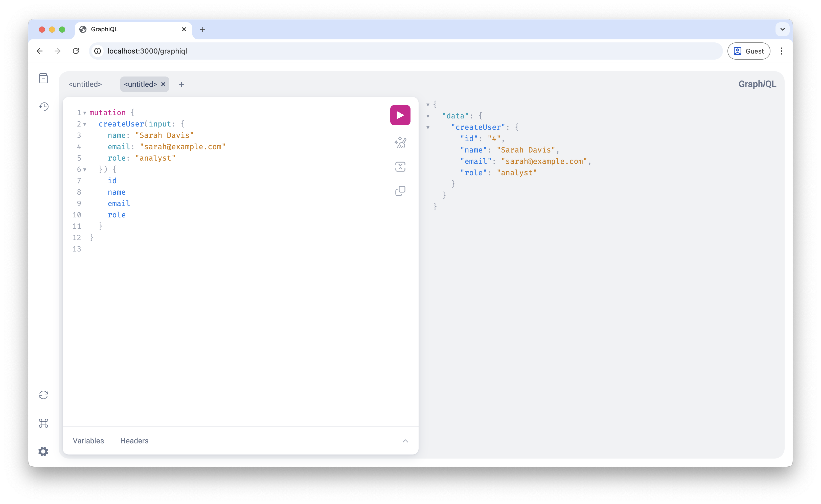Collapse the mutation block on line 1

point(85,113)
